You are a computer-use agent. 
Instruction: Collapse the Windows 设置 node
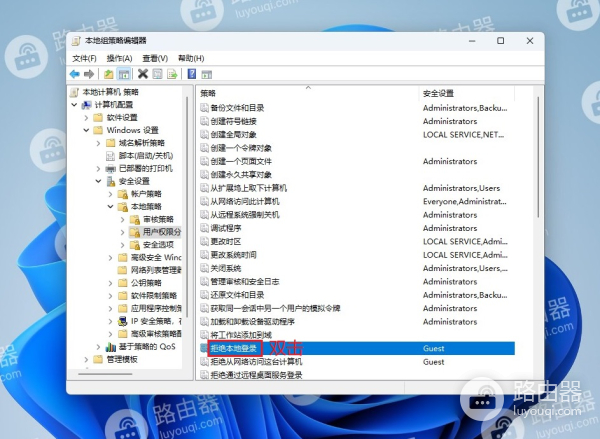pyautogui.click(x=86, y=130)
